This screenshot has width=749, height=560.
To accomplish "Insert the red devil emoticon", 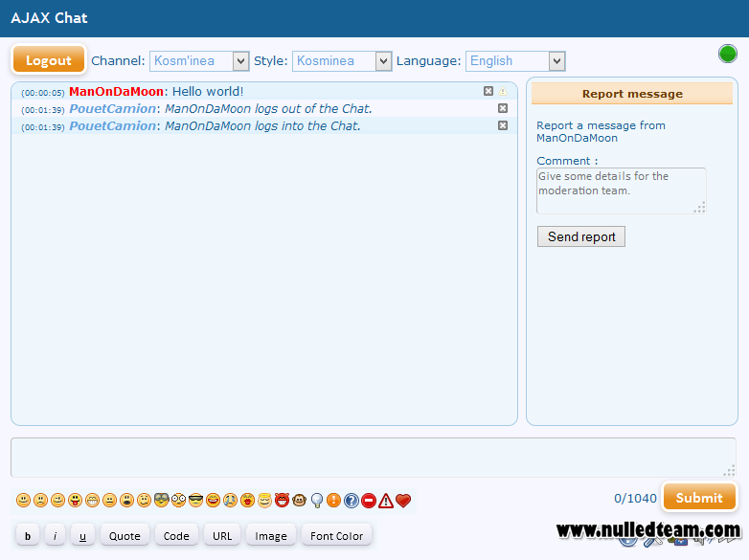I will pos(282,500).
